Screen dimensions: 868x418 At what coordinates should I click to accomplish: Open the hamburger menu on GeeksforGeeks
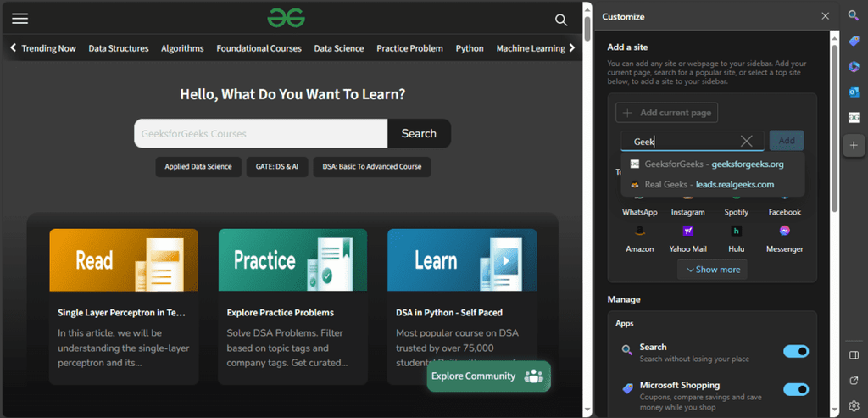20,19
